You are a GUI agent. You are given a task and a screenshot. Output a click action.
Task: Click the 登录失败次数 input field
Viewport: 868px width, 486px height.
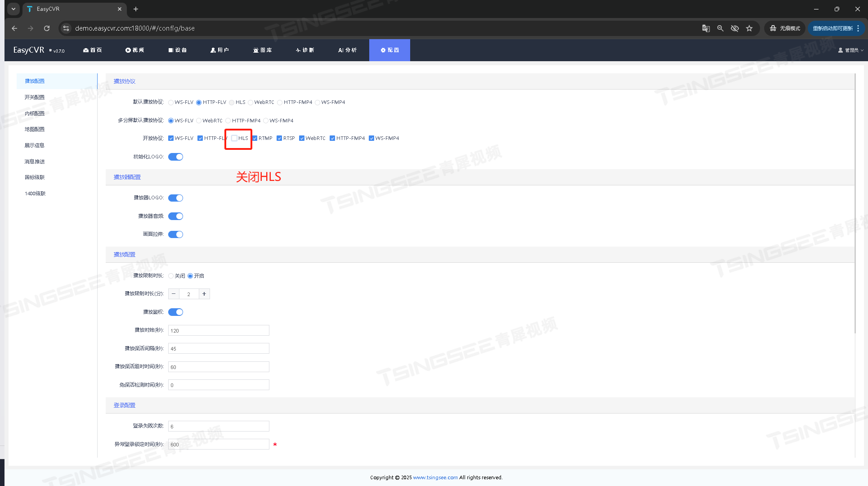[219, 426]
